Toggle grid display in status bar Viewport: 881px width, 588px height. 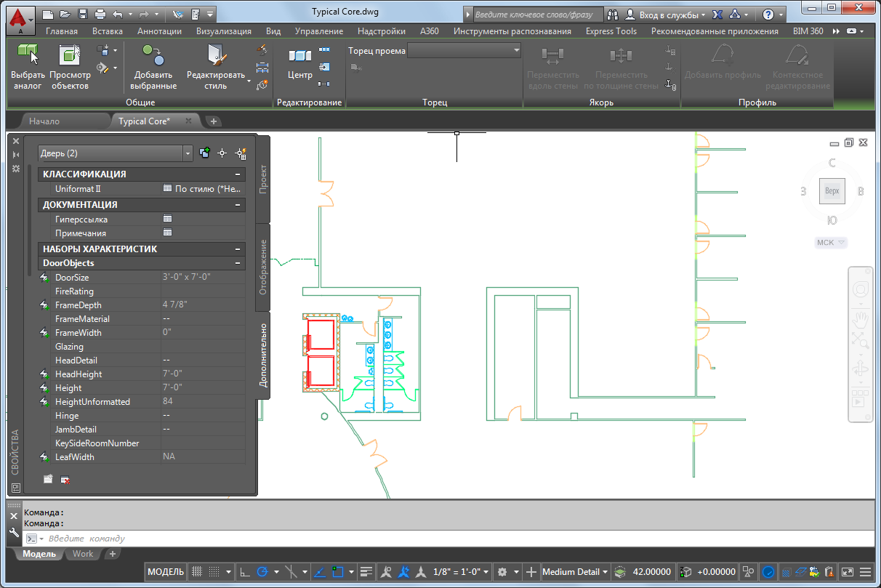[196, 572]
